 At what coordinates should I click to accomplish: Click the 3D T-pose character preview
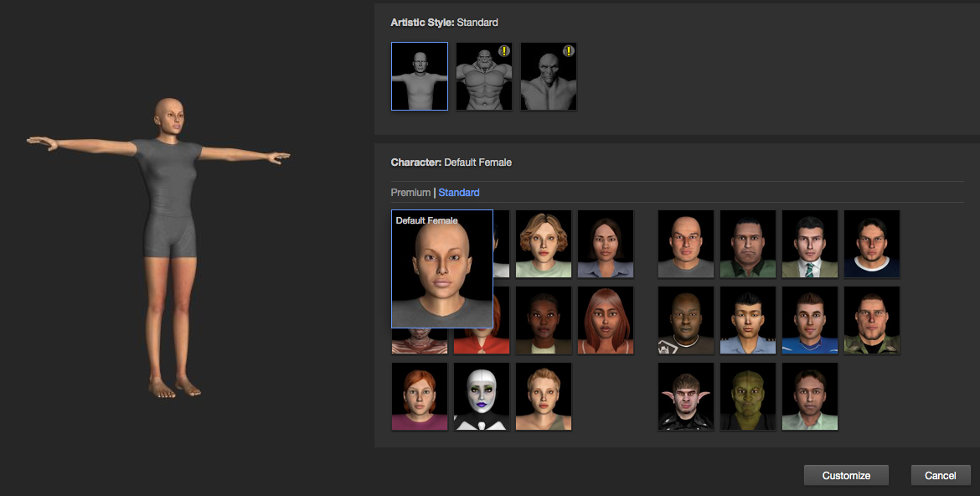pyautogui.click(x=159, y=248)
